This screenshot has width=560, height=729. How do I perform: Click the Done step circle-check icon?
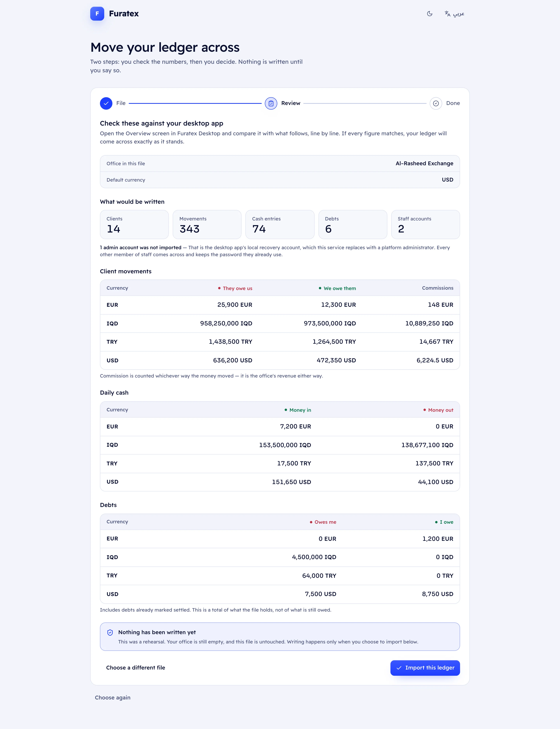(x=436, y=103)
